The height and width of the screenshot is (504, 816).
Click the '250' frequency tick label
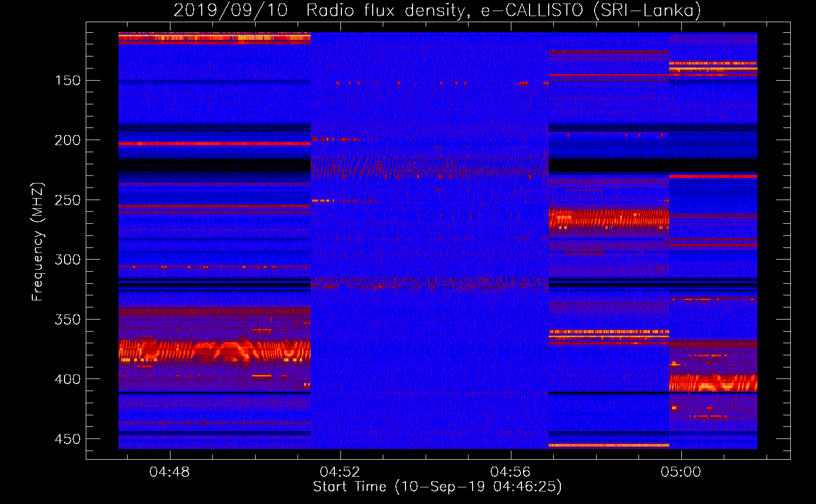point(68,200)
